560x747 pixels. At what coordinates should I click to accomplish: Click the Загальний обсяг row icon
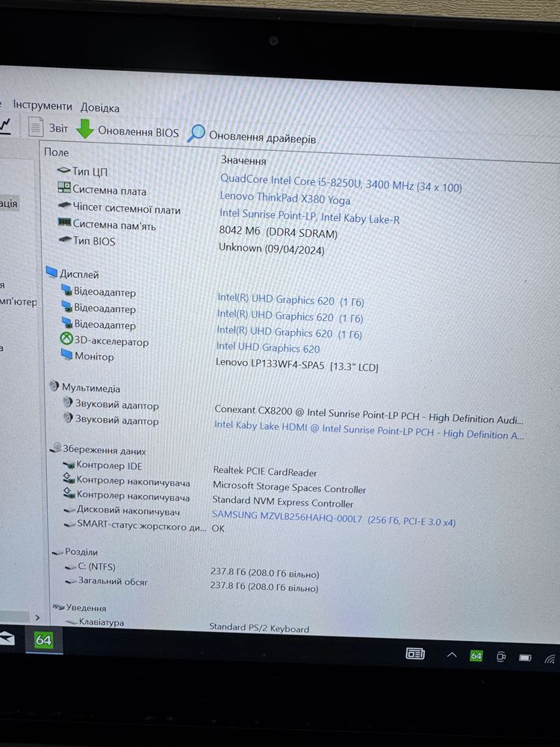[x=71, y=580]
